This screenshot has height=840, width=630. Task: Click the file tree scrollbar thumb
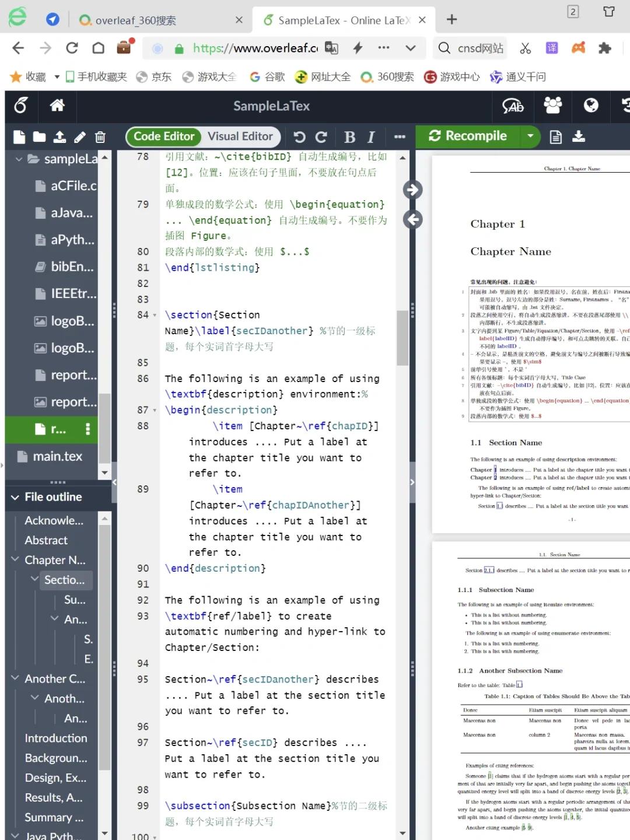104,427
